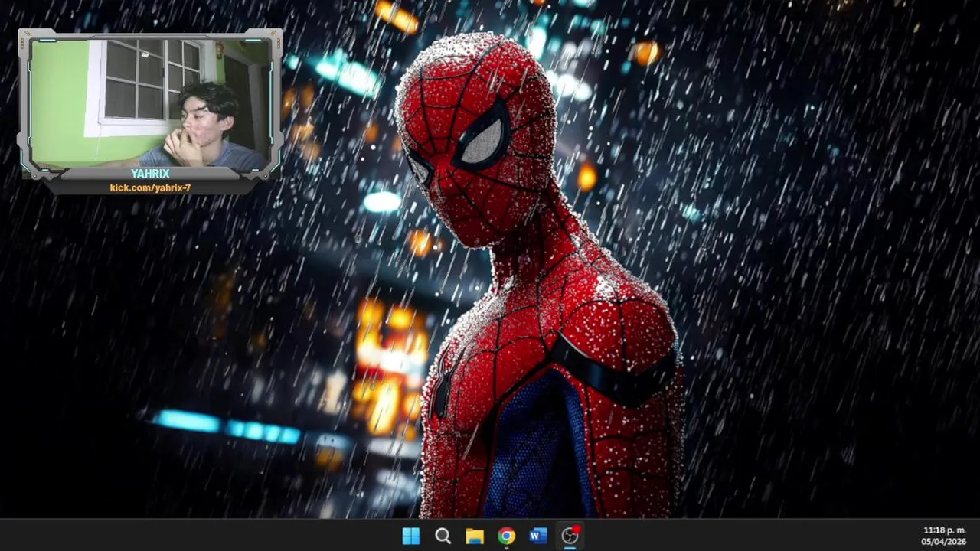980x551 pixels.
Task: Launch File Explorer from taskbar
Action: pos(475,536)
